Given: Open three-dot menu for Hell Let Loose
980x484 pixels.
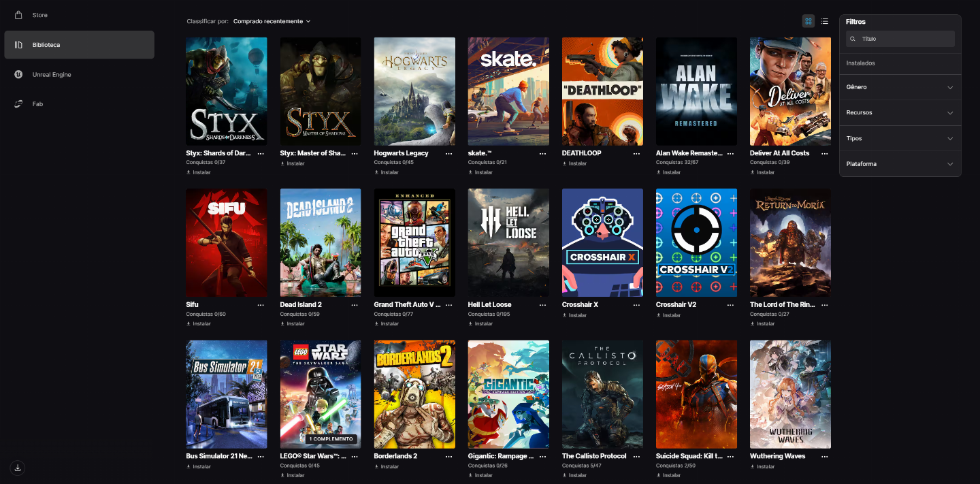Looking at the screenshot, I should [x=542, y=306].
